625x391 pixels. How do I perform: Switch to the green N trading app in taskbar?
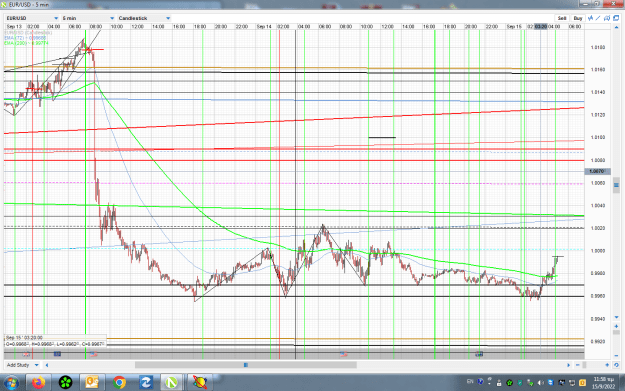(172, 383)
